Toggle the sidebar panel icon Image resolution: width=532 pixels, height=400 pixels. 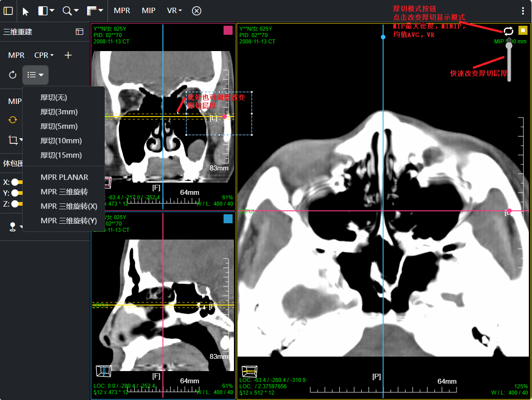[x=8, y=11]
